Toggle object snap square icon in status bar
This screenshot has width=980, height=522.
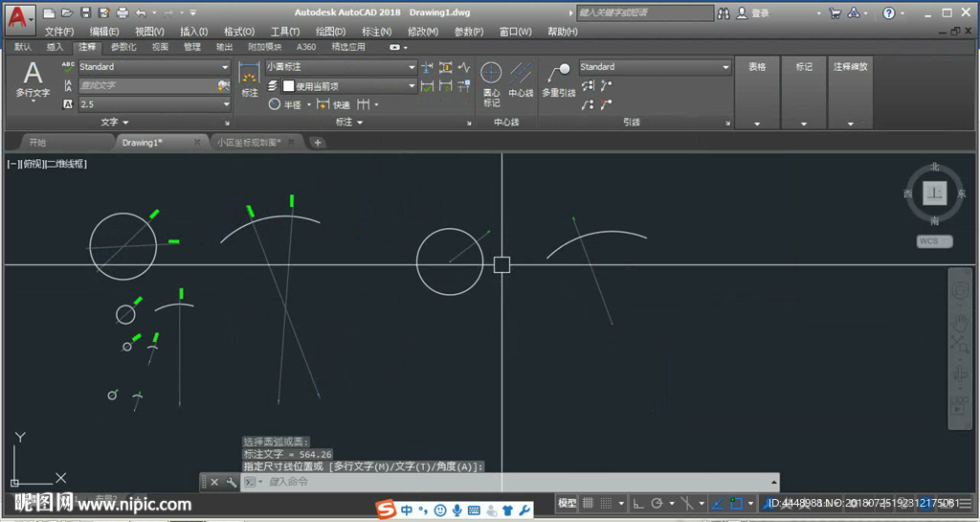click(x=737, y=503)
